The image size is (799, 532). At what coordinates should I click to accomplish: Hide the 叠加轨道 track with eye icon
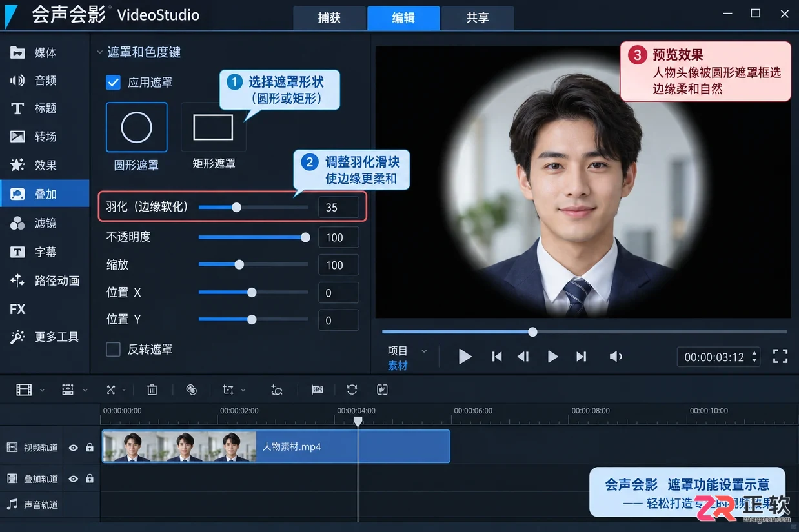pos(74,478)
